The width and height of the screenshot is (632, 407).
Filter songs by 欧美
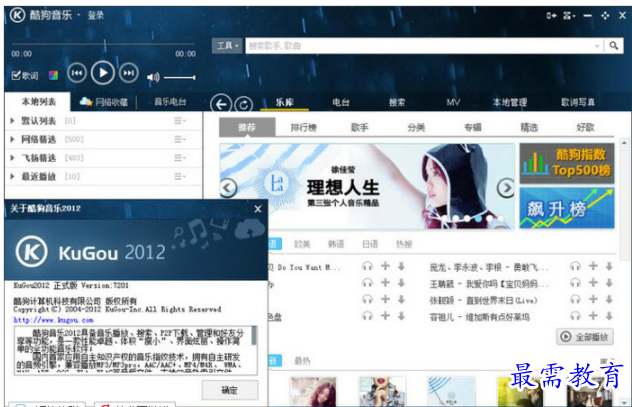[x=302, y=244]
